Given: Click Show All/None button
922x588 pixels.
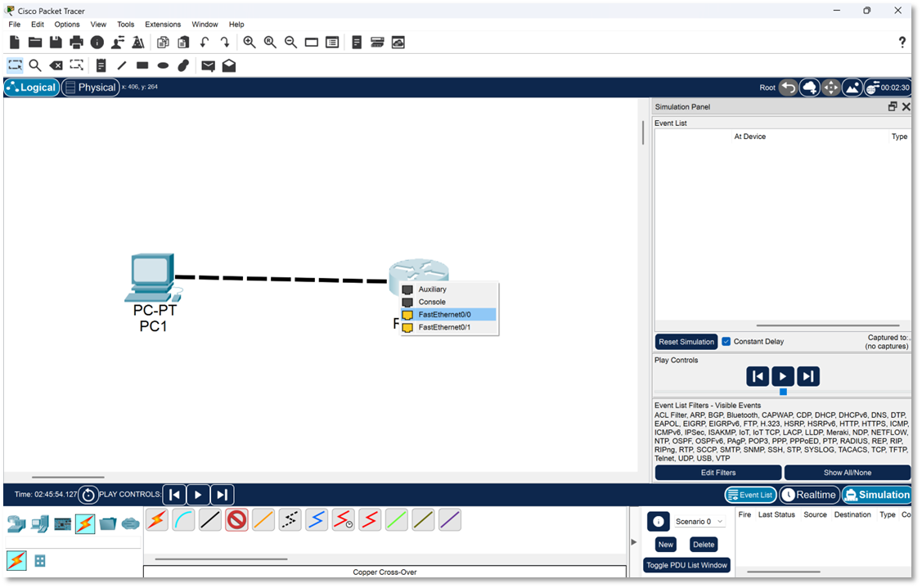Looking at the screenshot, I should (848, 473).
